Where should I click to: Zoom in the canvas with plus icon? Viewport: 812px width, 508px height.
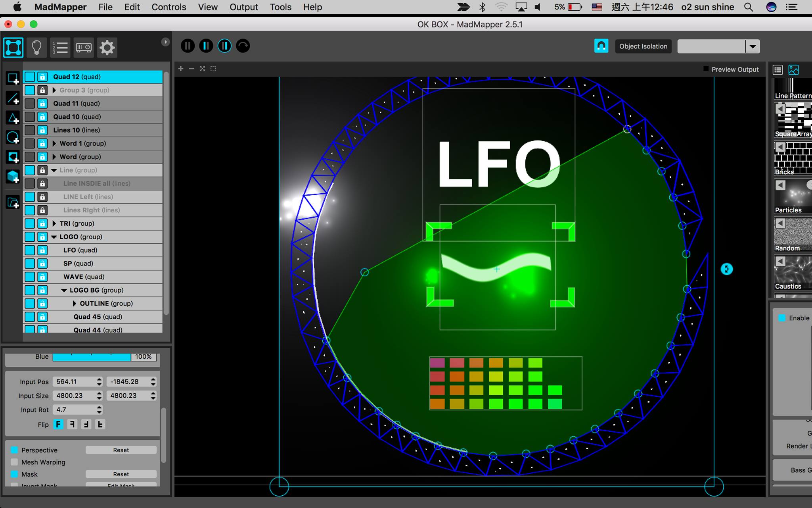tap(181, 69)
